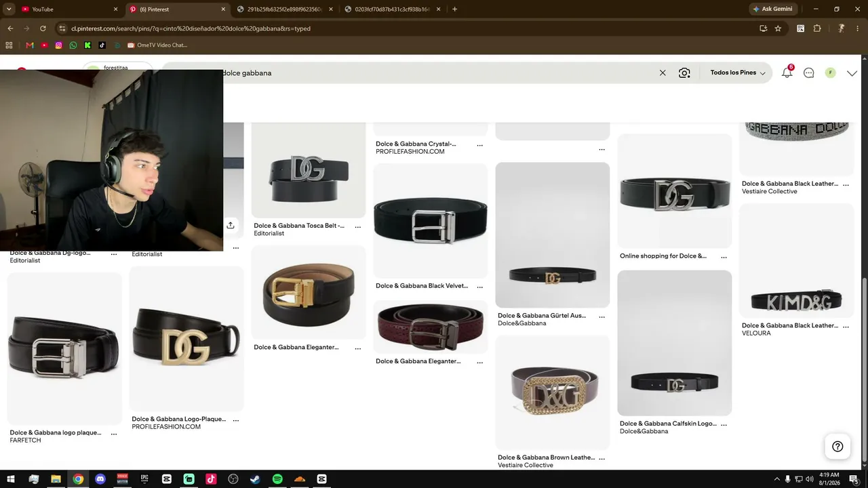Open the Editorialist link under Tosca Belt
868x488 pixels.
point(269,233)
